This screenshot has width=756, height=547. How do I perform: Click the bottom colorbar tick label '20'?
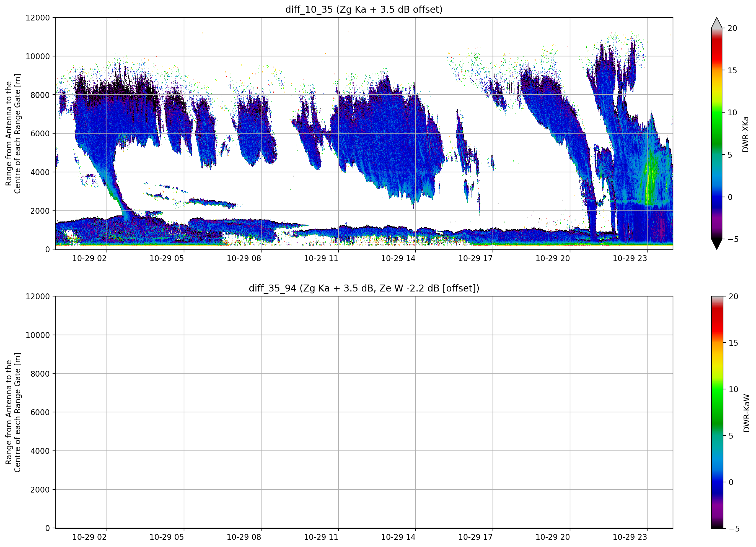tap(733, 296)
